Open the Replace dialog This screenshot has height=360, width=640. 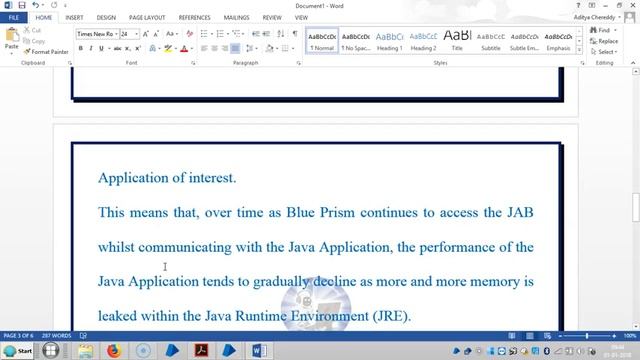(604, 41)
